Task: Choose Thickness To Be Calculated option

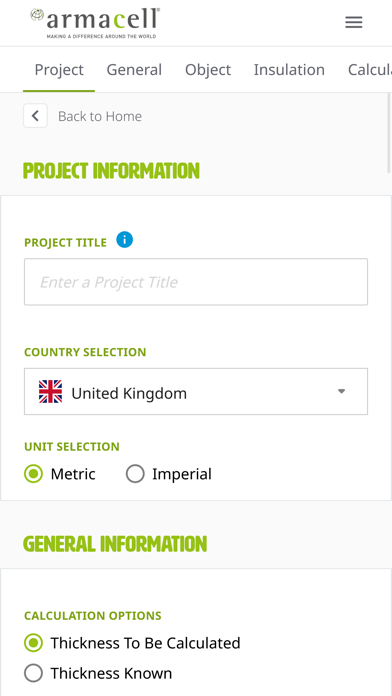Action: tap(33, 643)
